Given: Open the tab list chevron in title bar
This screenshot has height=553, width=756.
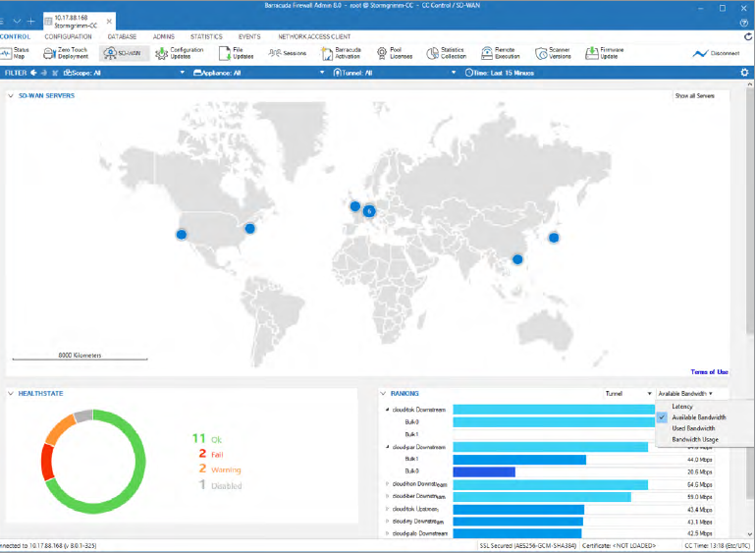Looking at the screenshot, I should click(x=17, y=22).
